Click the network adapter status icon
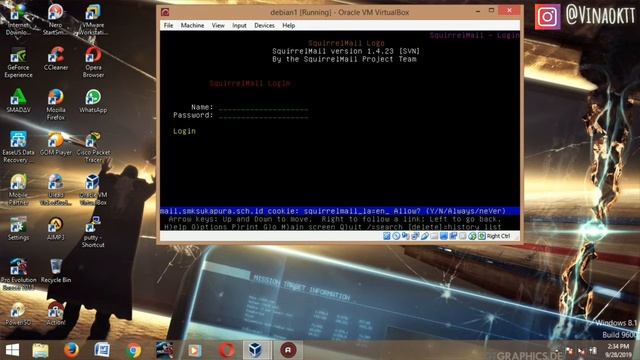Viewport: 640px width, 360px height. click(415, 236)
